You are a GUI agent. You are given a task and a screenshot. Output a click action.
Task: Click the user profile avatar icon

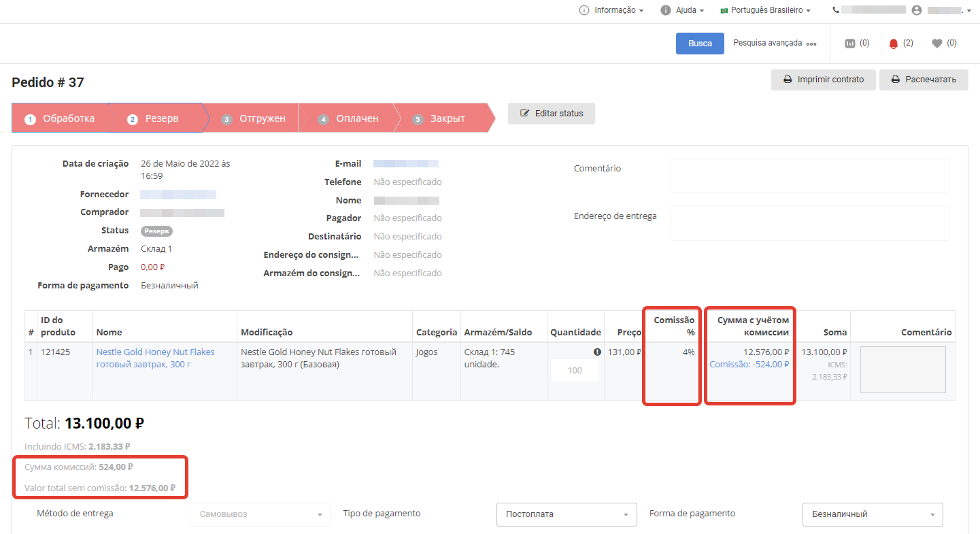[917, 10]
